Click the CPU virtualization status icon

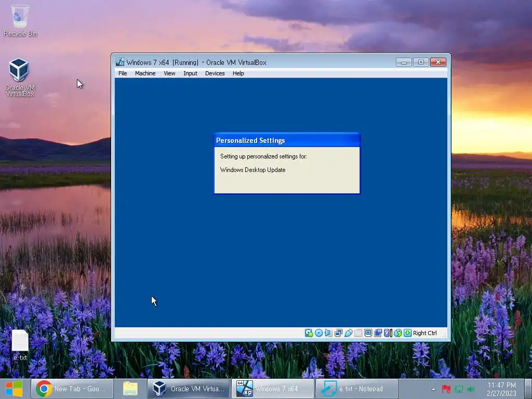pyautogui.click(x=388, y=333)
